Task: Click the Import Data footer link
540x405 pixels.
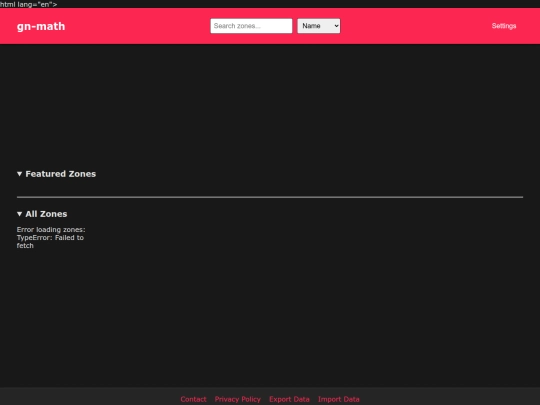Action: point(339,399)
